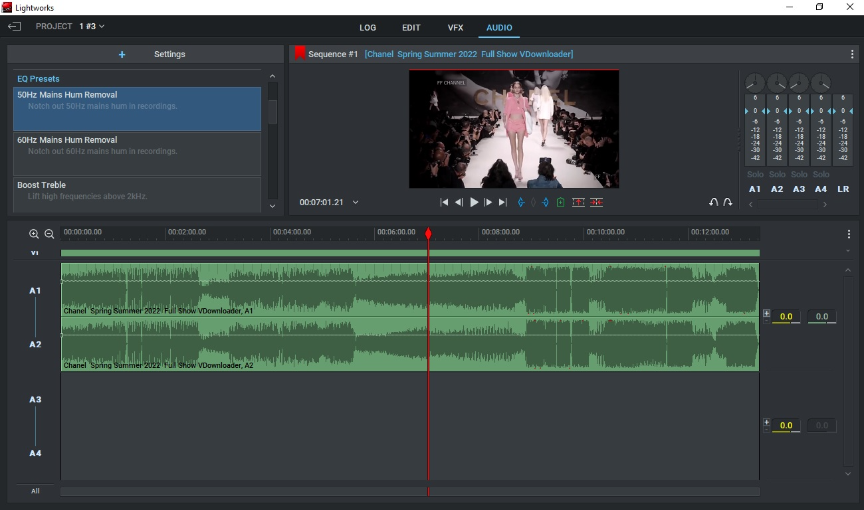Switch to the EDIT tab
The width and height of the screenshot is (864, 510).
tap(411, 28)
